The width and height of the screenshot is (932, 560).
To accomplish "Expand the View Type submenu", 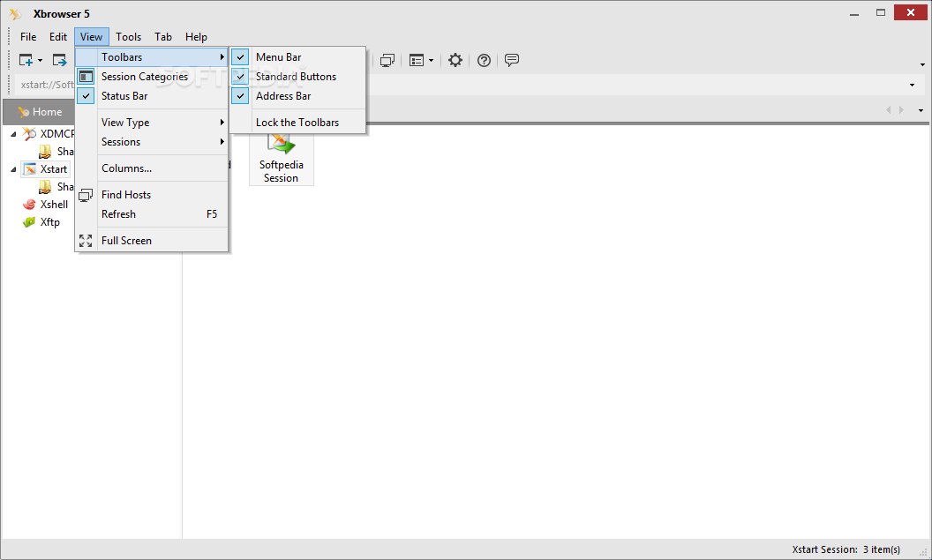I will point(152,123).
